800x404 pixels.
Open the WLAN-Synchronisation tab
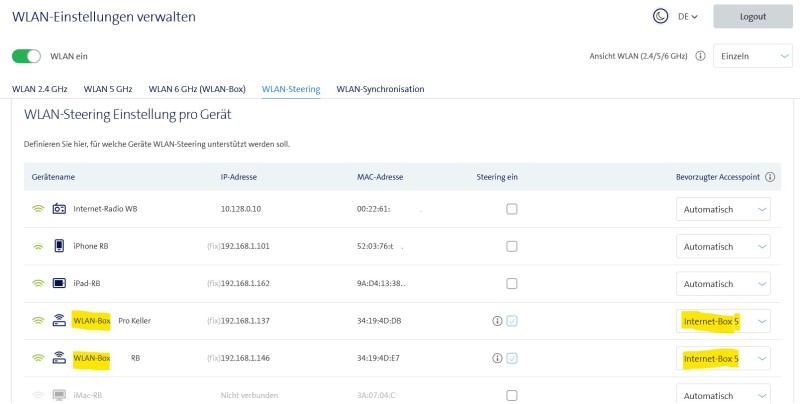380,89
